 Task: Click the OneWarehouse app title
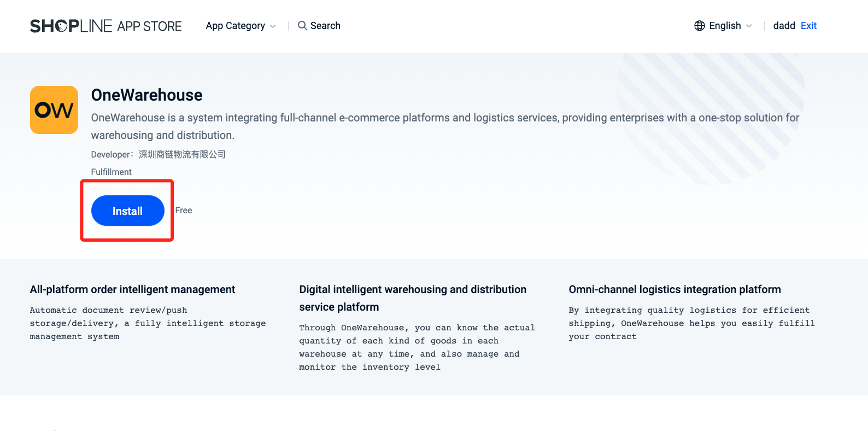click(146, 95)
